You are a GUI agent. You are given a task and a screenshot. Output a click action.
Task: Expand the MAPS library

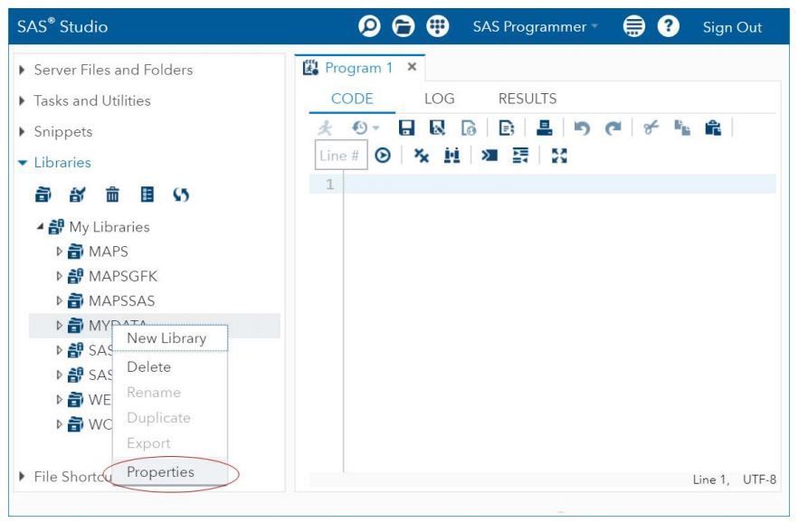coord(59,252)
